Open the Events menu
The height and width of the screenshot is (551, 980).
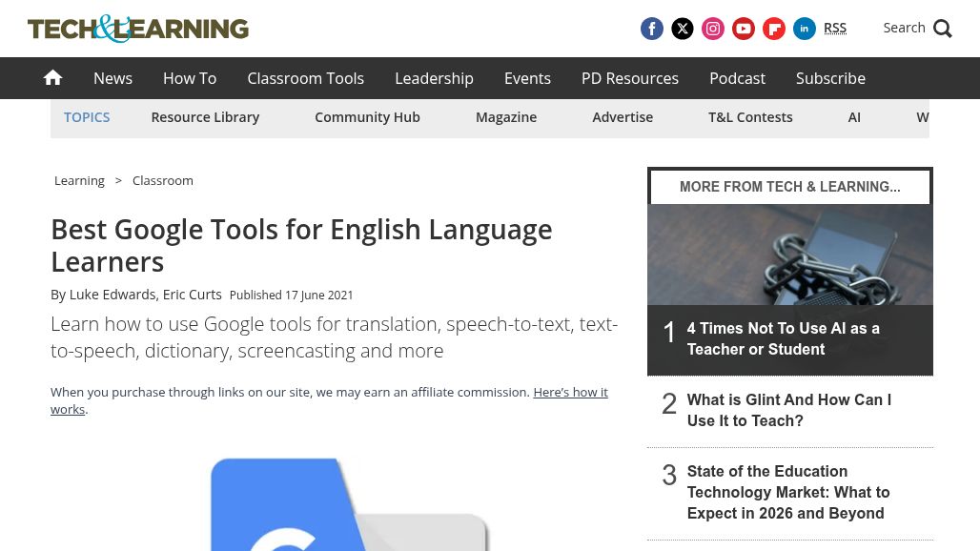(x=527, y=78)
